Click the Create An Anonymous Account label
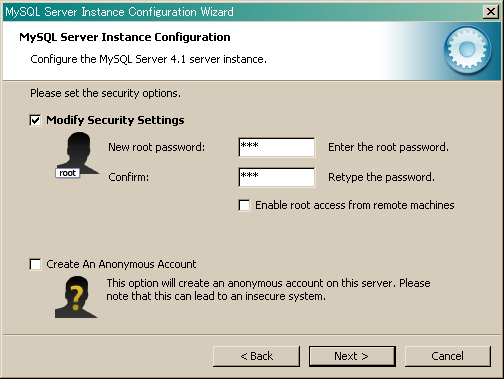This screenshot has height=379, width=504. pos(121,264)
